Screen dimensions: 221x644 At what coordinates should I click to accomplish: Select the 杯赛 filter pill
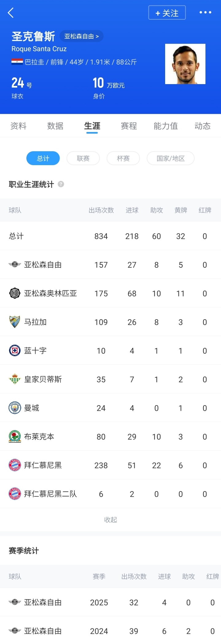pyautogui.click(x=123, y=158)
